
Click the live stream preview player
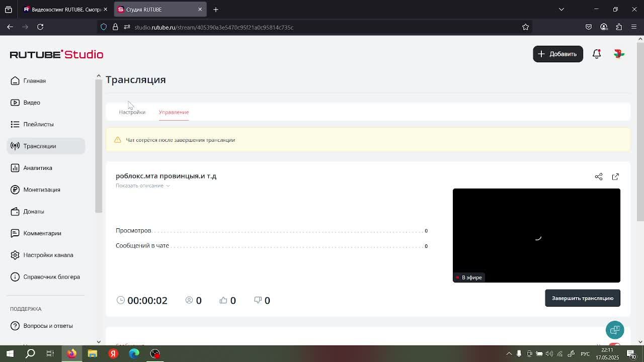pos(536,235)
